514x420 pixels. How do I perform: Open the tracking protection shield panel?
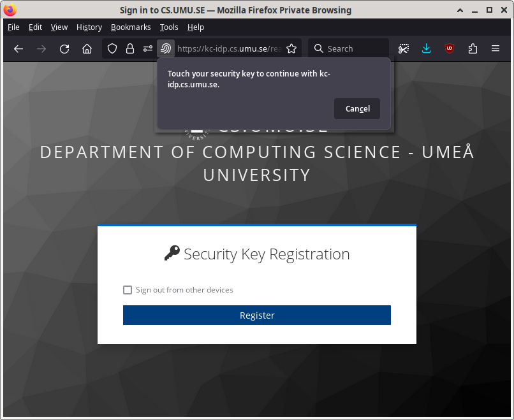tap(112, 48)
